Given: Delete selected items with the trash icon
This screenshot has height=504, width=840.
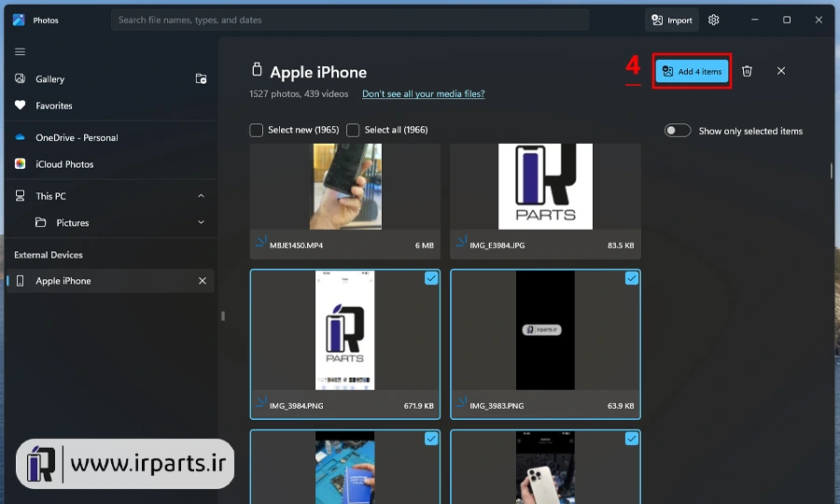Looking at the screenshot, I should [747, 71].
